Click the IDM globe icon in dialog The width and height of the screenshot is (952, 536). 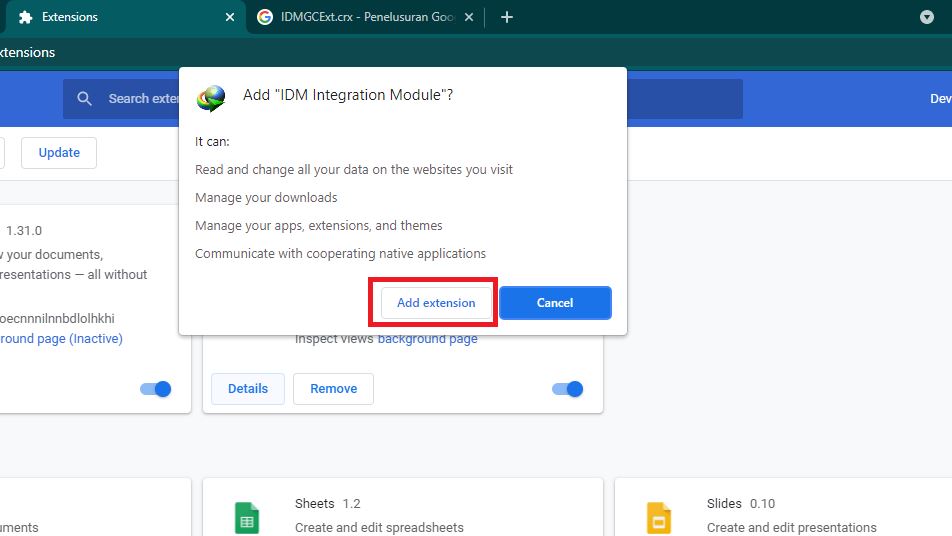pos(211,98)
